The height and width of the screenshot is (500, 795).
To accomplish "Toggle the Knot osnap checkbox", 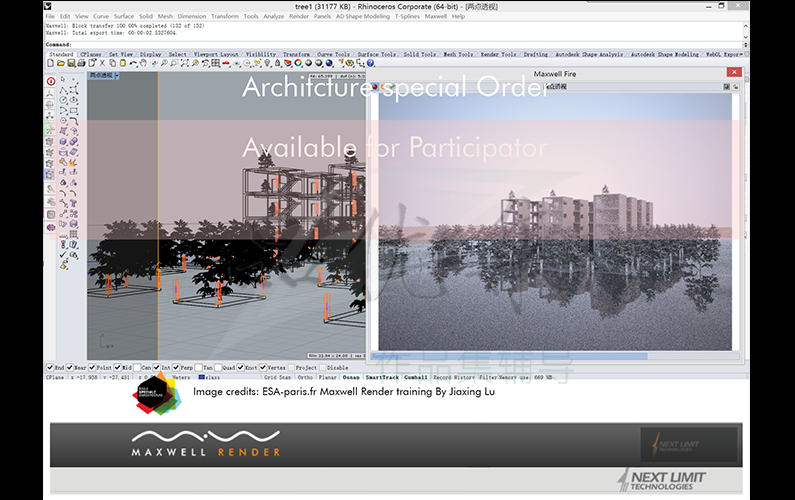I will tap(241, 367).
